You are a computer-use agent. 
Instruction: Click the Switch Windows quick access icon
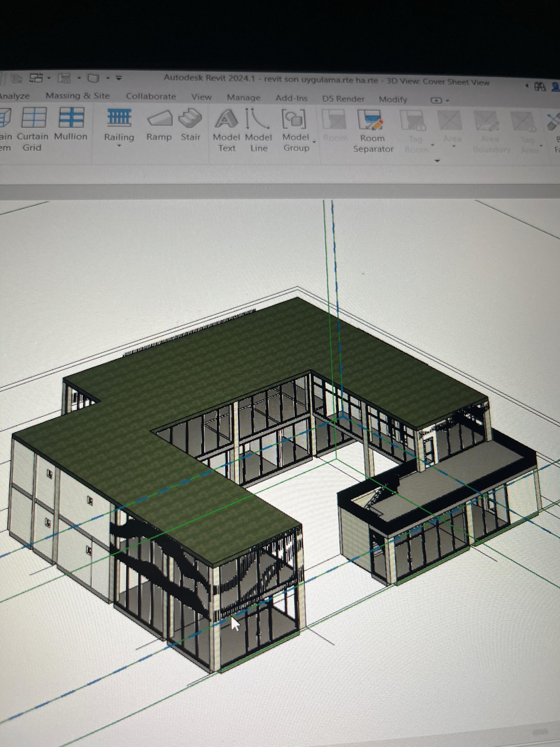click(36, 78)
